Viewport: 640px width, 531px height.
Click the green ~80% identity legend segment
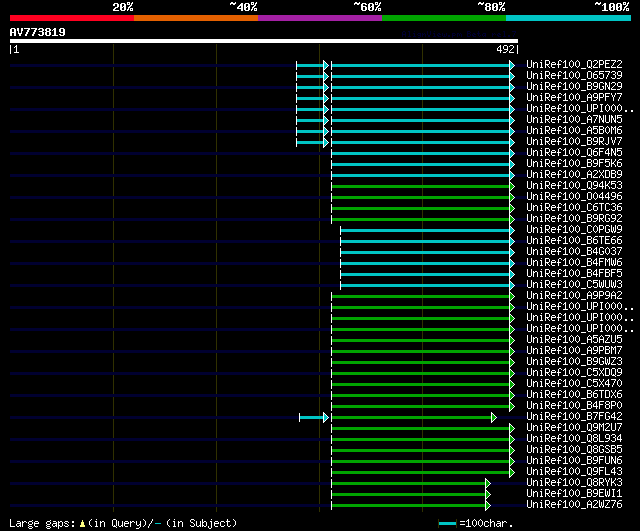[x=444, y=18]
